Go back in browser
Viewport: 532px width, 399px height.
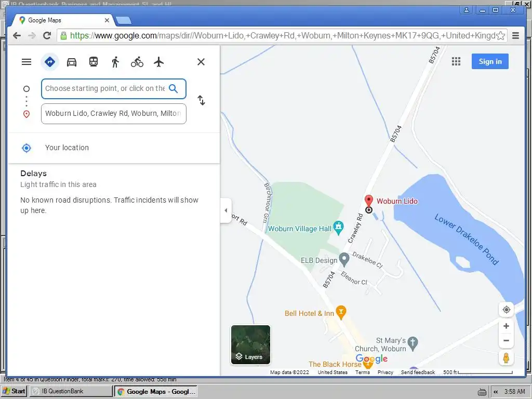(17, 35)
